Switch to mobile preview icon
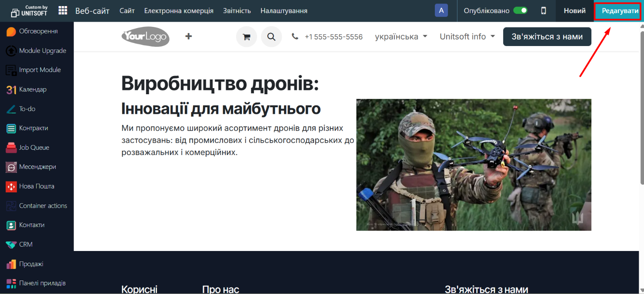This screenshot has height=294, width=644. 543,11
